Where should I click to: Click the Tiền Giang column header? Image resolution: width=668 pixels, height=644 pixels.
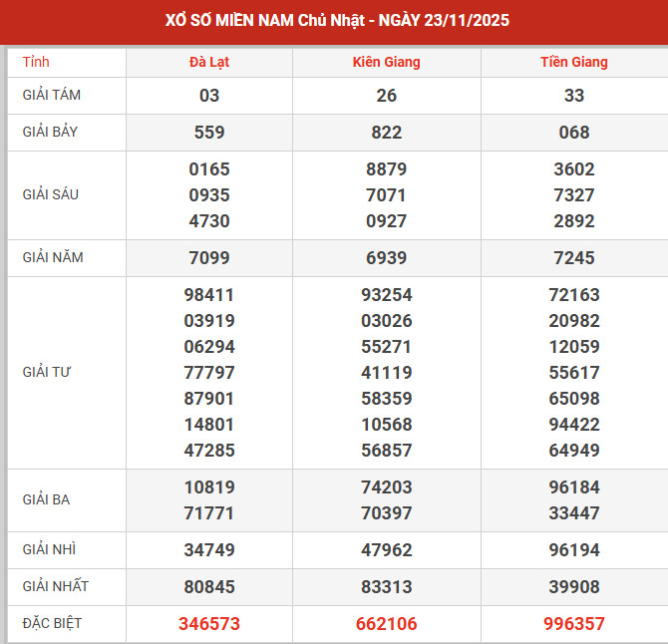tap(574, 62)
